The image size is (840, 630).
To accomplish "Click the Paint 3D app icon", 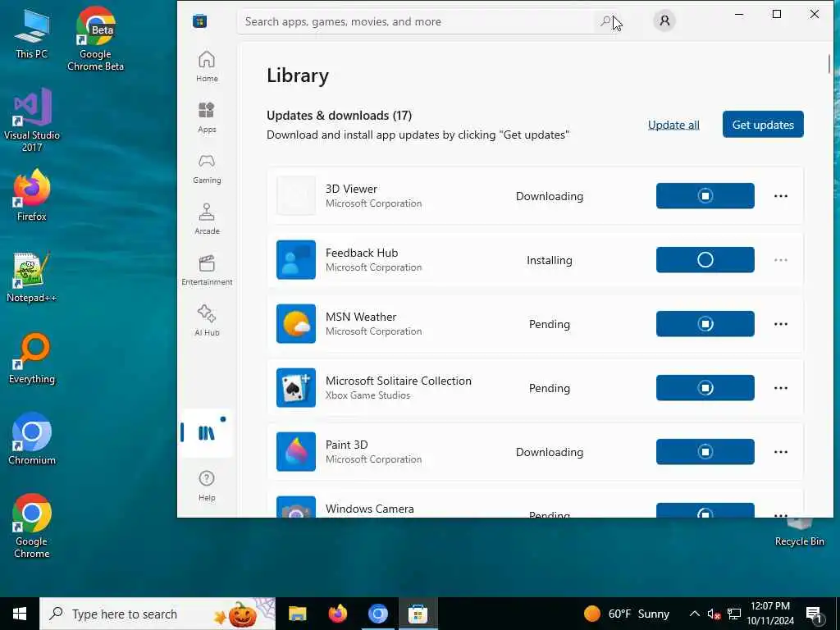I will pyautogui.click(x=295, y=452).
